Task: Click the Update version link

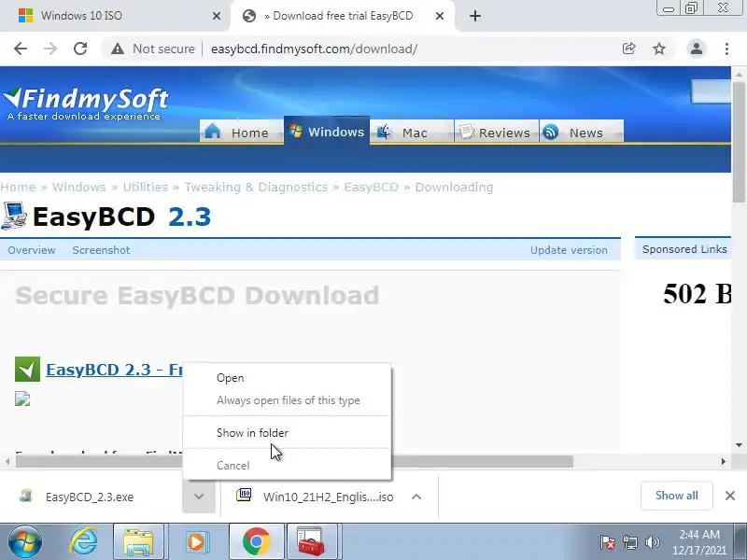Action: coord(569,250)
